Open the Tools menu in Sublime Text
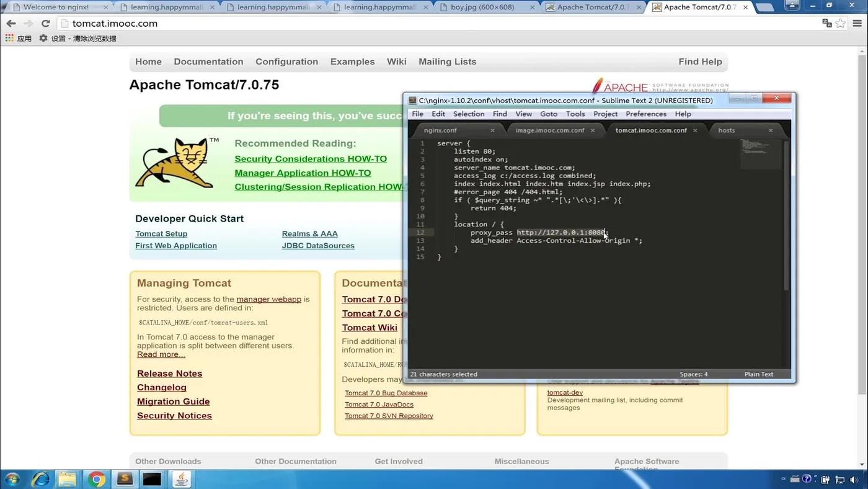The width and height of the screenshot is (868, 489). click(575, 114)
